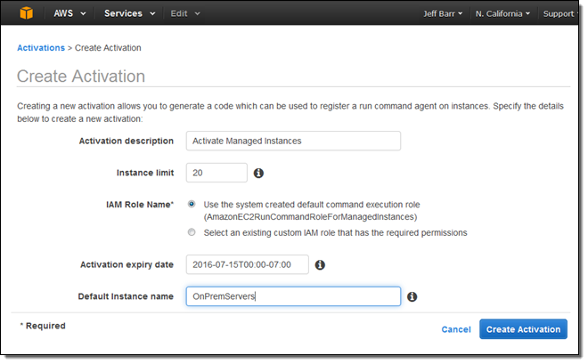Open the AWS dropdown menu
The height and width of the screenshot is (364, 588).
click(x=69, y=14)
